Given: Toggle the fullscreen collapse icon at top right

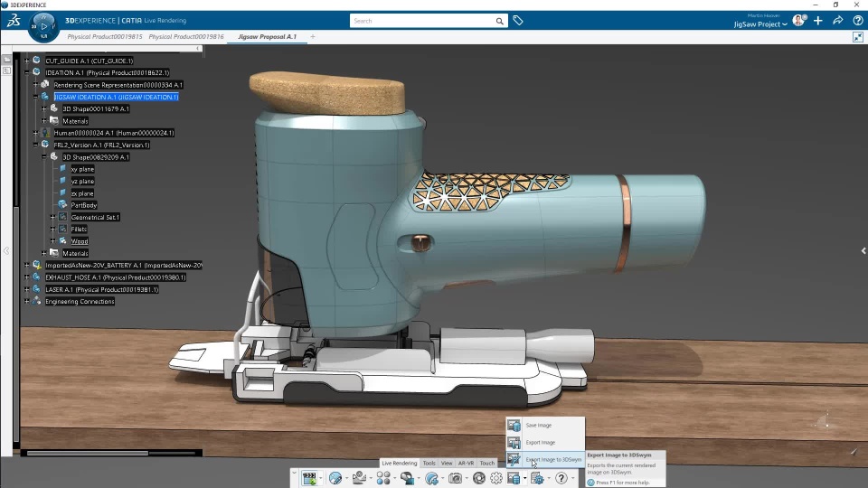Looking at the screenshot, I should coord(858,37).
